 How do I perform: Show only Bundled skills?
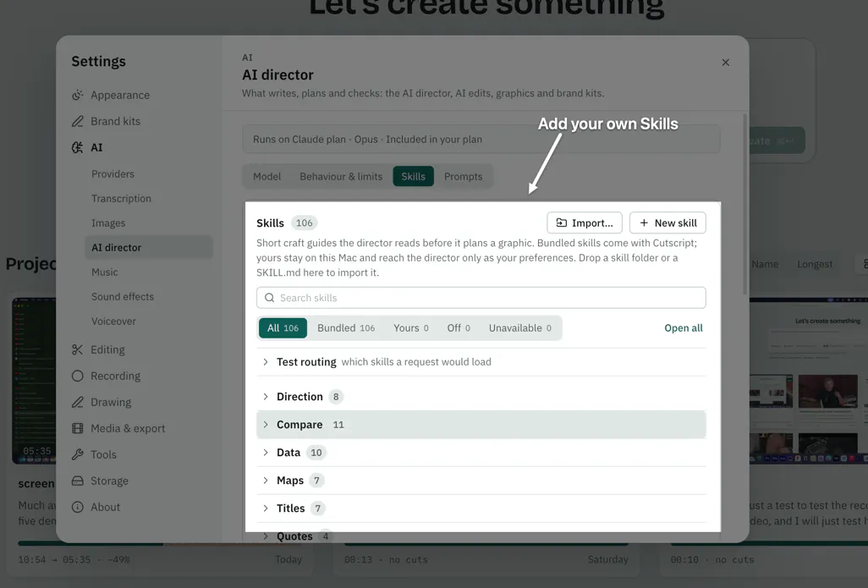click(346, 328)
